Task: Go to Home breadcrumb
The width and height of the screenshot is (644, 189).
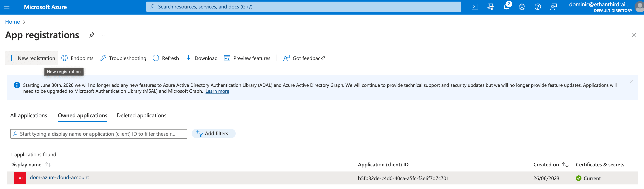Action: (x=13, y=22)
